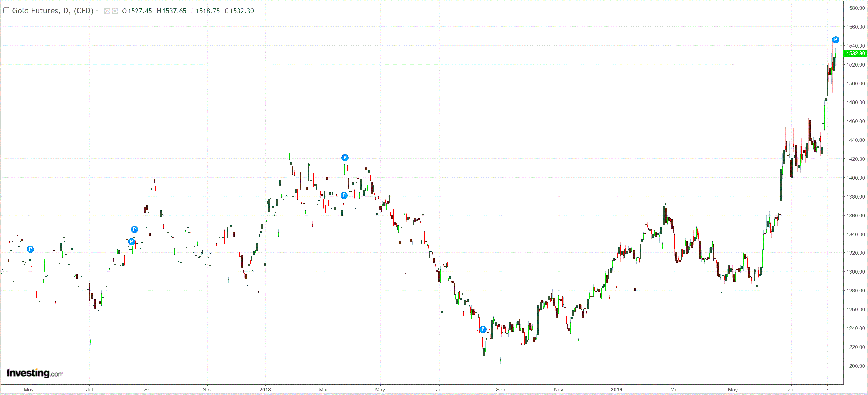Collapse the Gold Futures legend box
Image resolution: width=868 pixels, height=395 pixels.
coord(6,10)
